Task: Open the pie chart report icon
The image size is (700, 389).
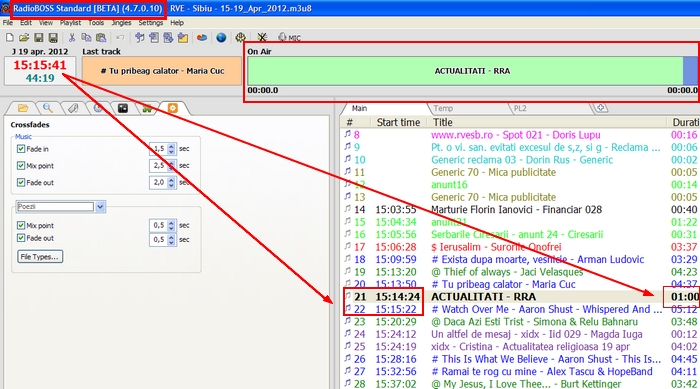Action: pyautogui.click(x=202, y=38)
